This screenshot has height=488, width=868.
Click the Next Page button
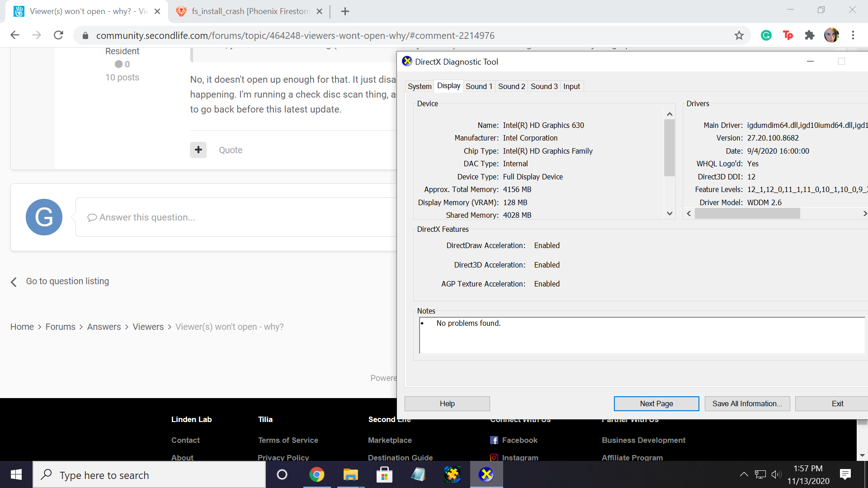pos(656,404)
